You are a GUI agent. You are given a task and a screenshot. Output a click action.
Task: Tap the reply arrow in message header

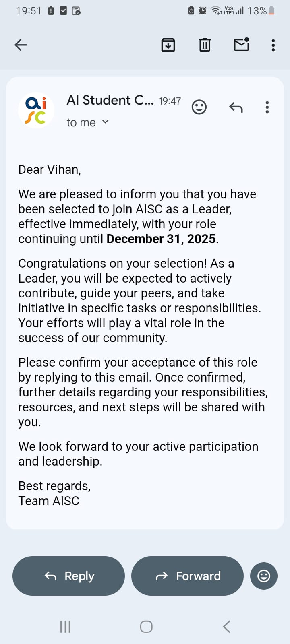coord(236,107)
